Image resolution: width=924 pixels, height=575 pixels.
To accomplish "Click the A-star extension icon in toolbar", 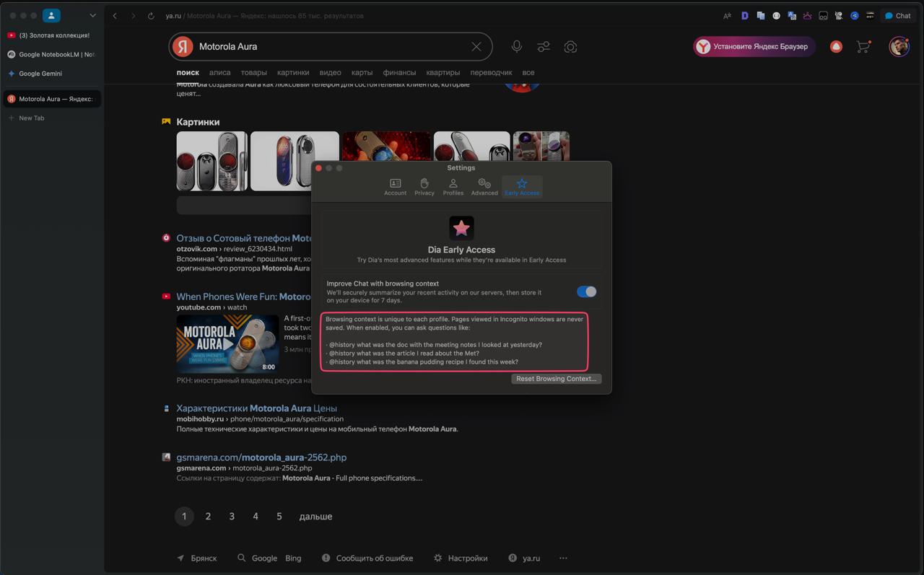I will (x=727, y=16).
